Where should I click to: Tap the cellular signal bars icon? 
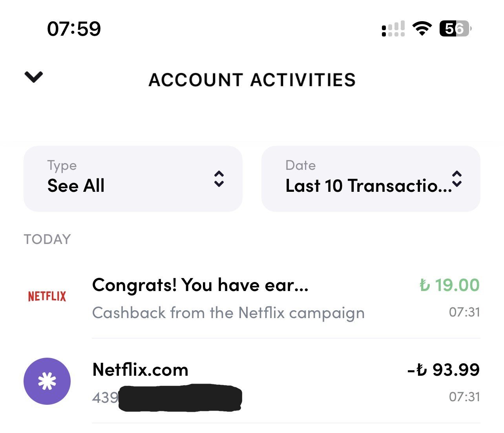pos(393,29)
